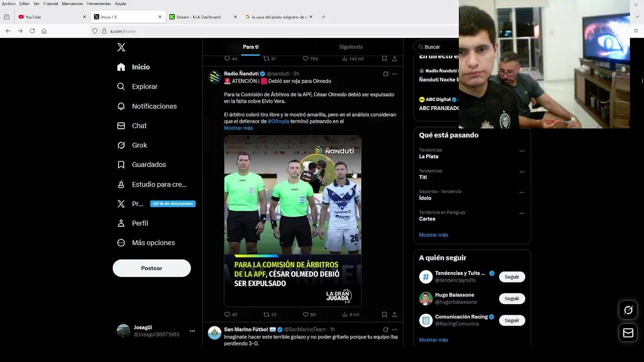View stats of post with 8 mil views
644x362 pixels.
pos(350,314)
